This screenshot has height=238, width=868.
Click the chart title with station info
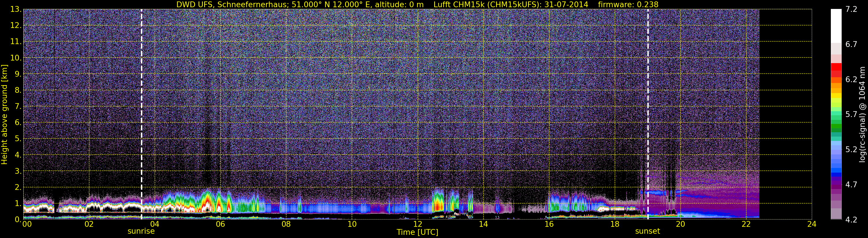click(x=417, y=4)
